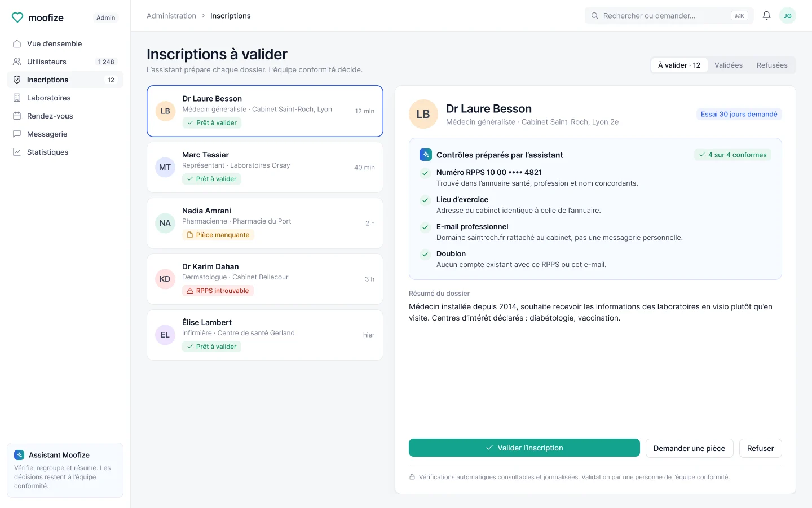Open Vue d'ensemble from sidebar
This screenshot has height=508, width=812.
(65, 43)
